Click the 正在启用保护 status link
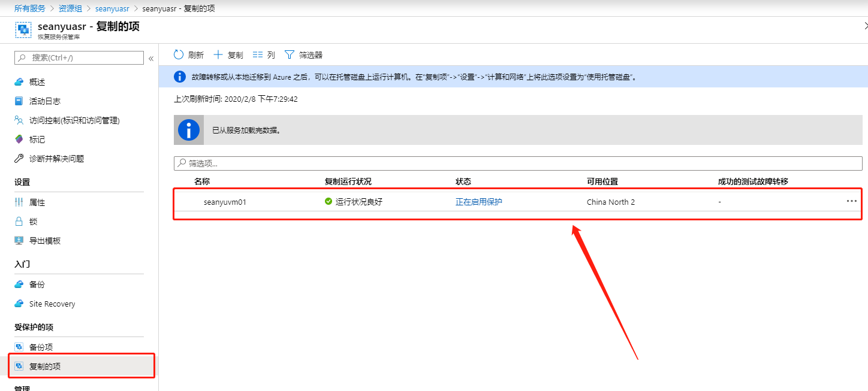868x391 pixels. tap(479, 202)
